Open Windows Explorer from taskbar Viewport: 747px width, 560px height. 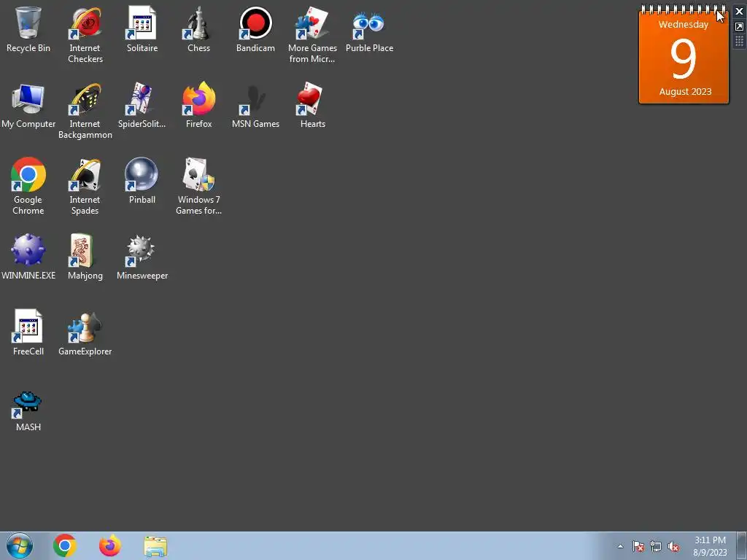pos(155,546)
